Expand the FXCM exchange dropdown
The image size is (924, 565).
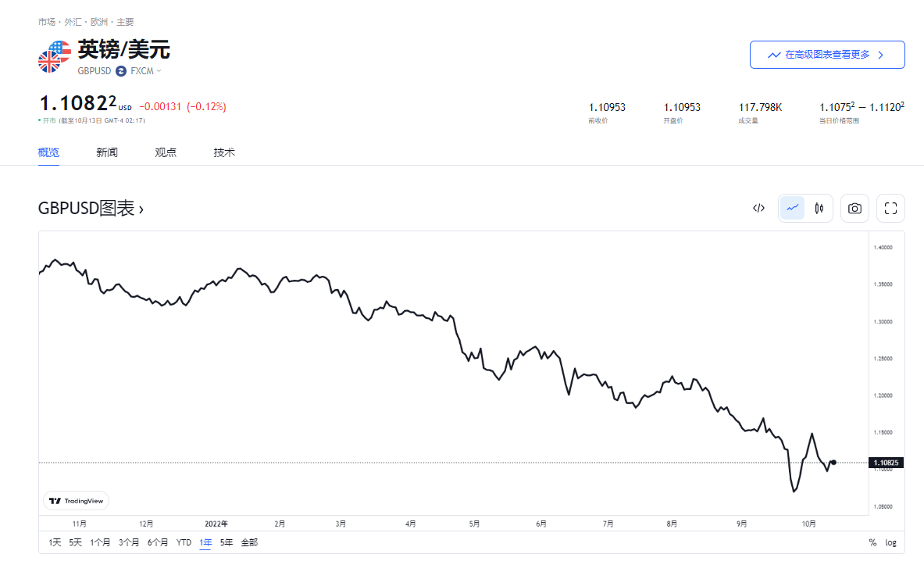[x=141, y=70]
